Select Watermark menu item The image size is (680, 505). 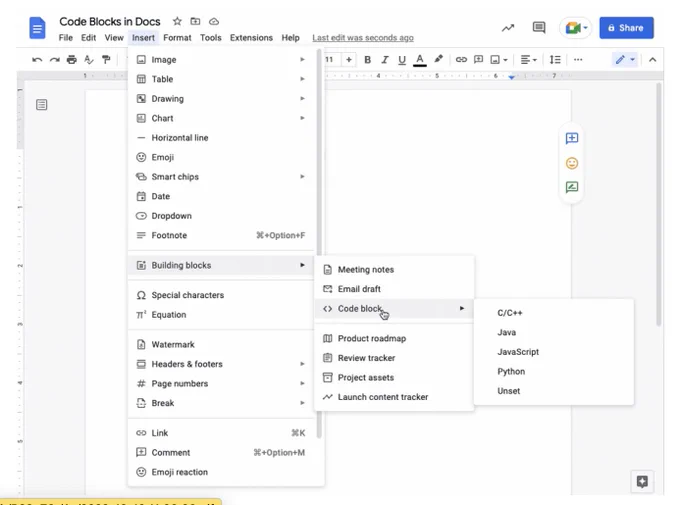point(221,344)
